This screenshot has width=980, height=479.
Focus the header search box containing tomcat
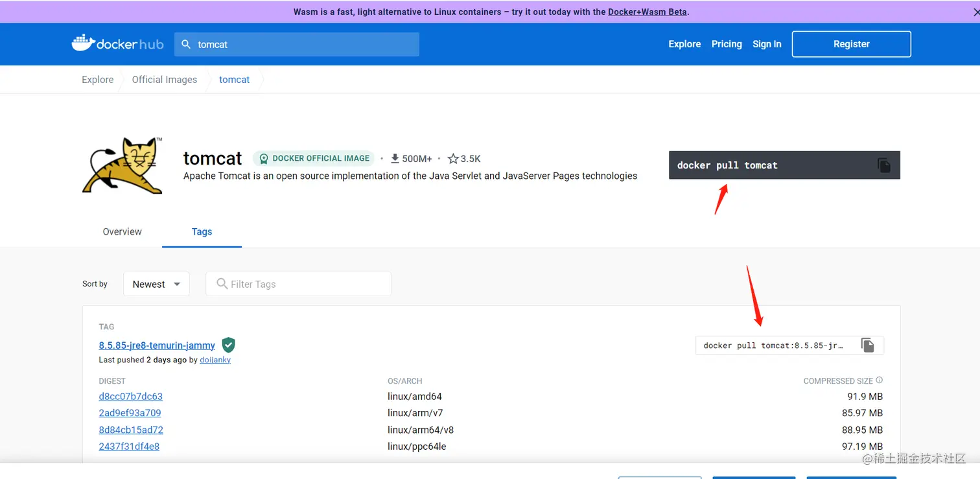[297, 44]
